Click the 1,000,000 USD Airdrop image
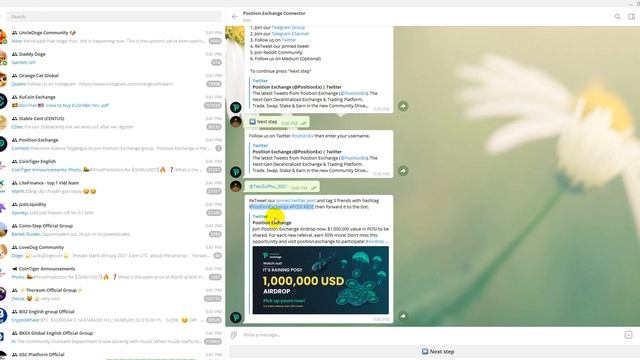640x360 pixels. coord(320,280)
